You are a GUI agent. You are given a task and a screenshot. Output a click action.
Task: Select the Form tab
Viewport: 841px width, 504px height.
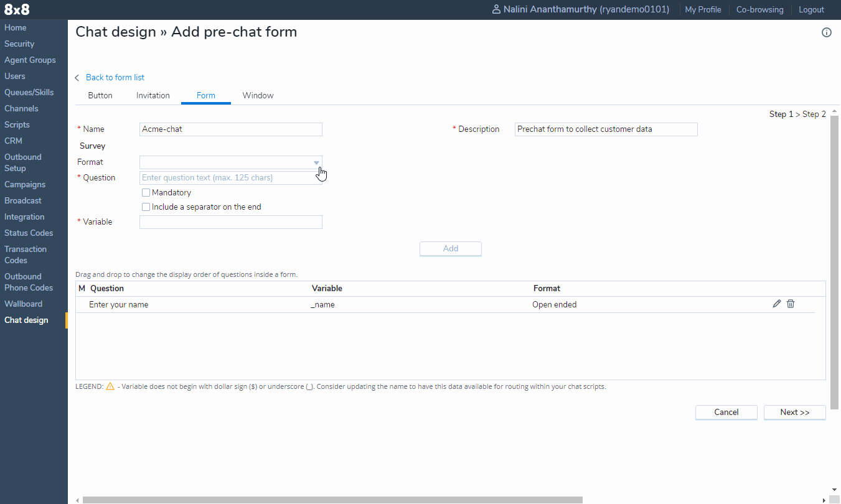tap(206, 95)
